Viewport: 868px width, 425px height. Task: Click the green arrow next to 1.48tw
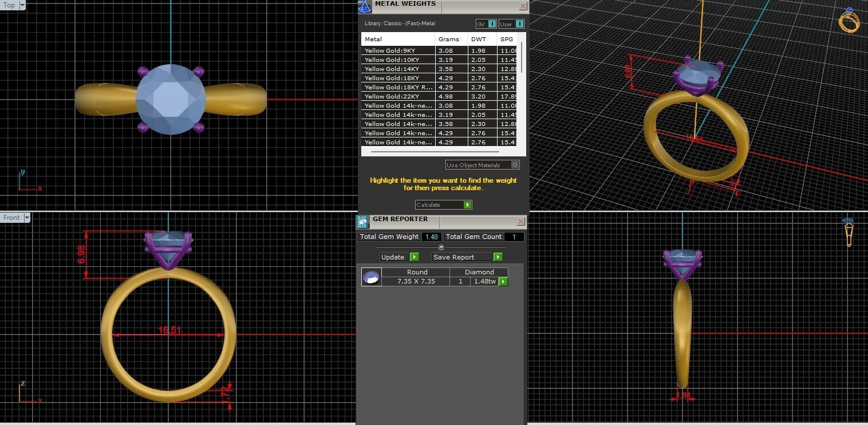tap(503, 281)
